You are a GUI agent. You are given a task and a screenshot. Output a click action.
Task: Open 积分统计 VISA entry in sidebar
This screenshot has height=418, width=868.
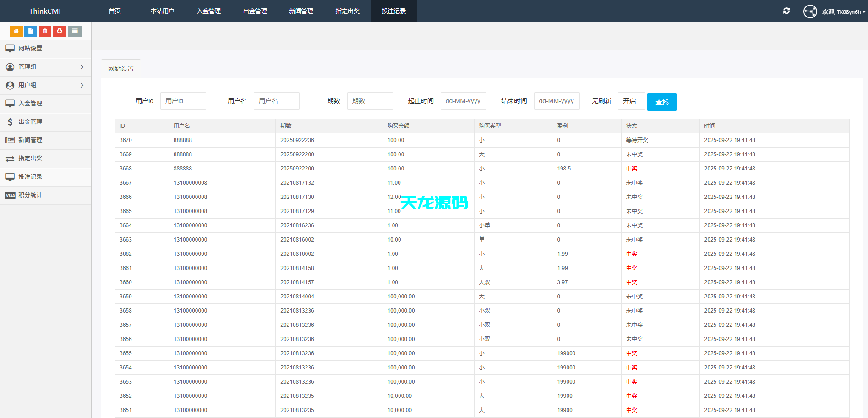pyautogui.click(x=30, y=195)
